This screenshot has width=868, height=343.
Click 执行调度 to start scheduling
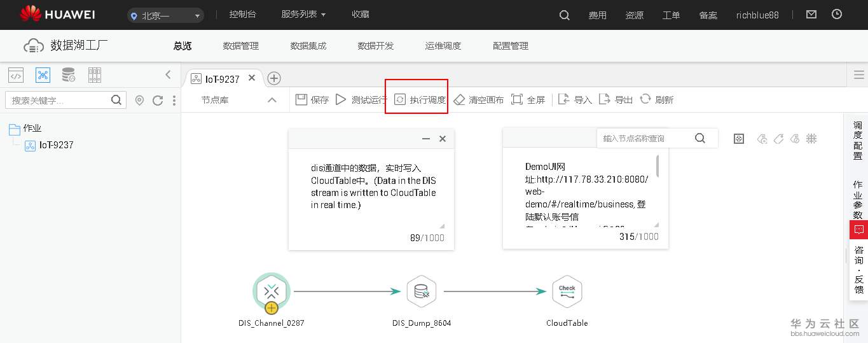click(x=420, y=100)
